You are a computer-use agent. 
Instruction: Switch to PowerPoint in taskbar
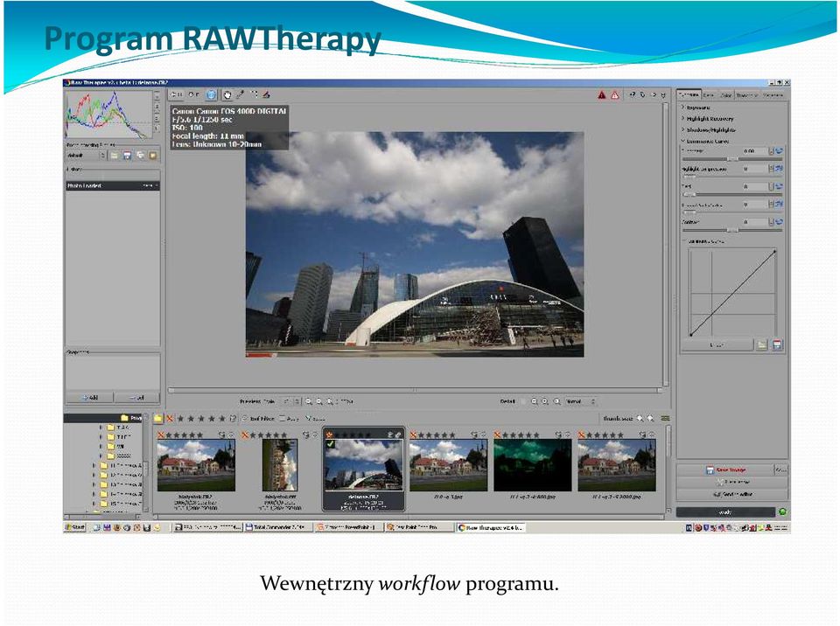click(x=350, y=527)
